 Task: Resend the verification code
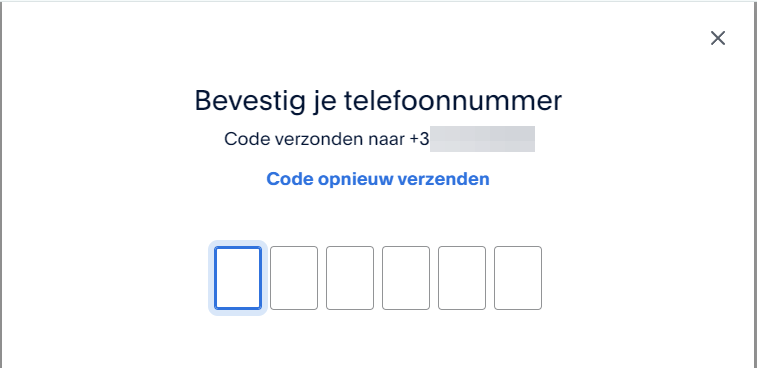(378, 179)
